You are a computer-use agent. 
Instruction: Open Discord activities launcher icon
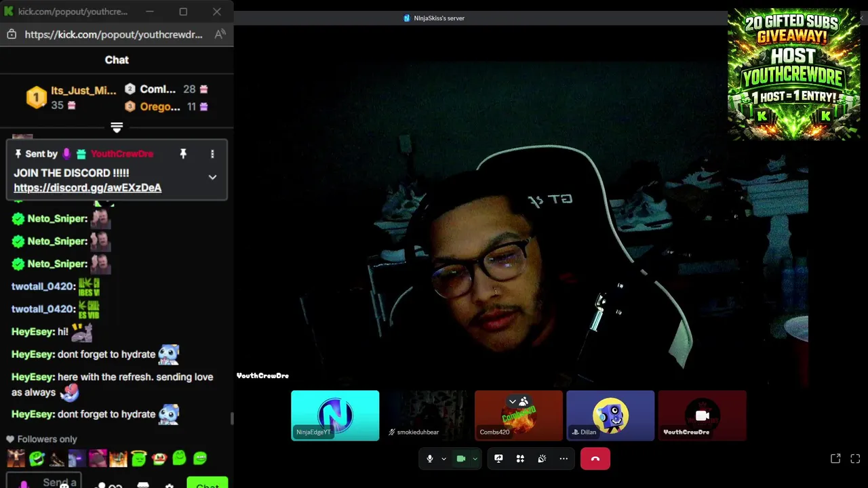520,459
